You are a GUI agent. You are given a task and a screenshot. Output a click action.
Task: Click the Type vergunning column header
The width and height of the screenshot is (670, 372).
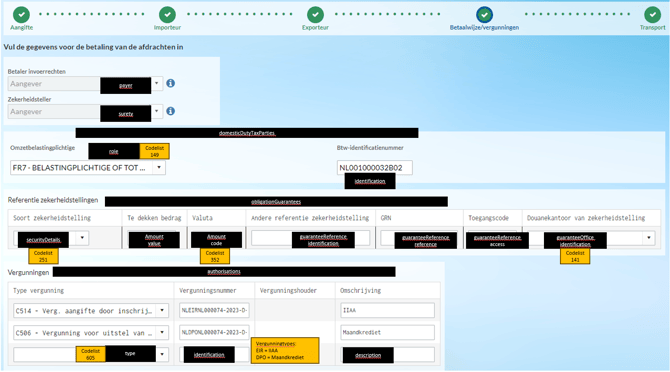coord(38,290)
